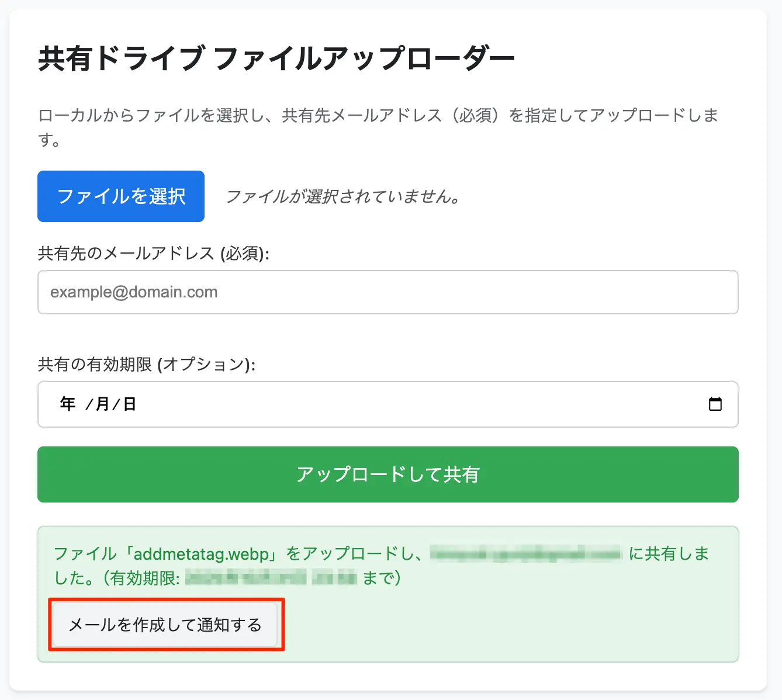This screenshot has height=700, width=782.
Task: Click the addmetatag.webp filename in success message
Action: (x=201, y=553)
